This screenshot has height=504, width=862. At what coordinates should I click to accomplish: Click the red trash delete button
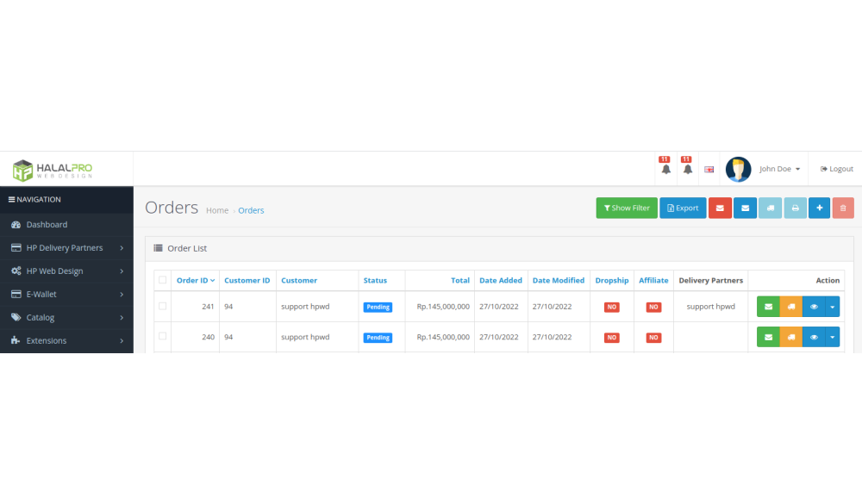tap(843, 208)
